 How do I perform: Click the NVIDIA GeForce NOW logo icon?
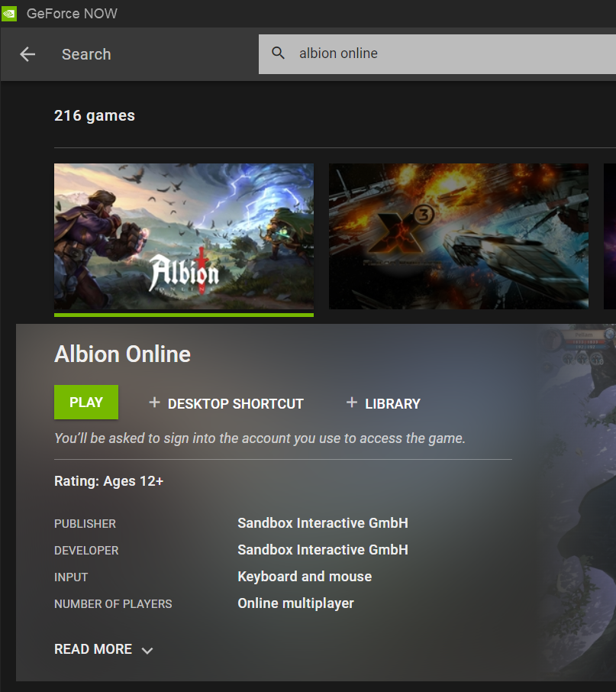(x=9, y=13)
